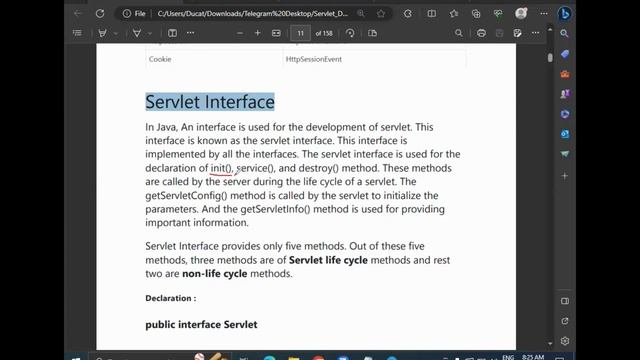
Task: Click the underlined word init()
Action: [221, 168]
